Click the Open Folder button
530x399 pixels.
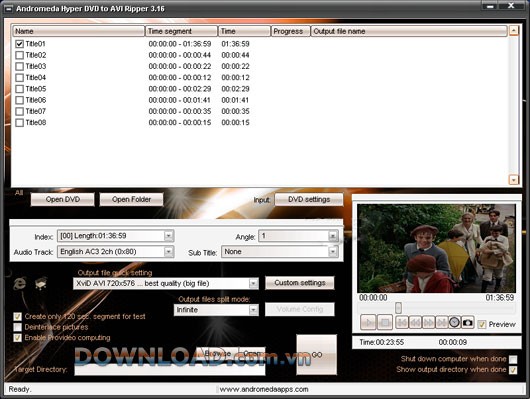131,200
